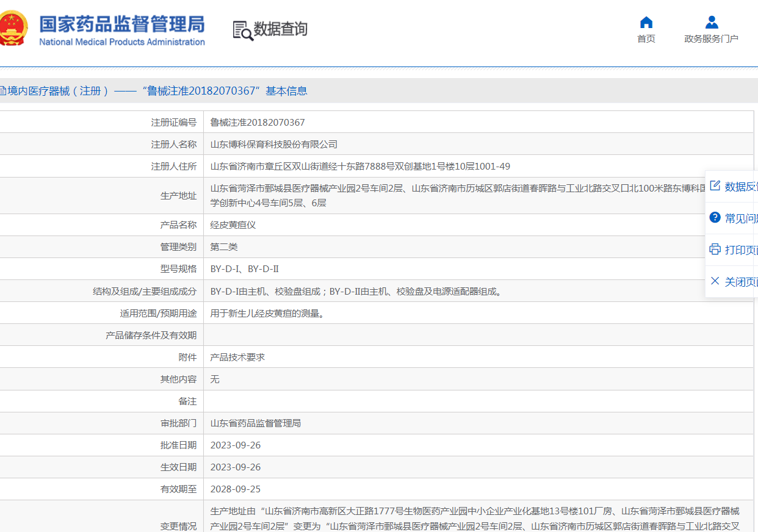Open the 产品技术要求 attachment
This screenshot has width=758, height=532.
pos(237,358)
